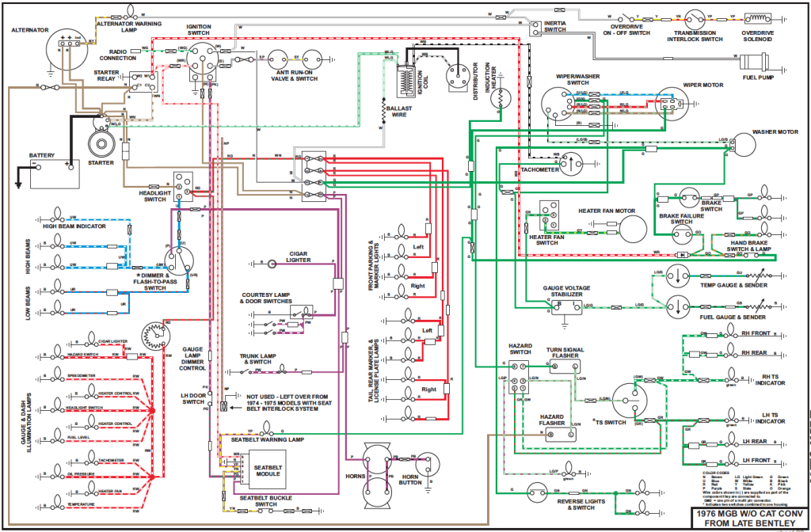Select the gauge lamp dimmer control symbol
811x532 pixels.
[x=155, y=336]
